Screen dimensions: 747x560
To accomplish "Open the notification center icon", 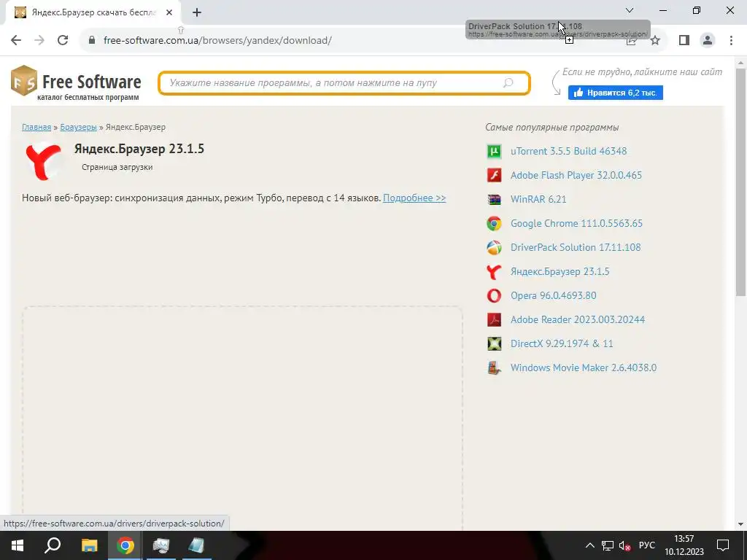I will (x=723, y=545).
